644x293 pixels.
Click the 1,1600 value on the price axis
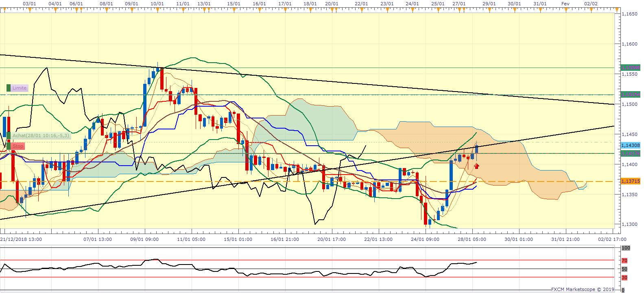(630, 44)
